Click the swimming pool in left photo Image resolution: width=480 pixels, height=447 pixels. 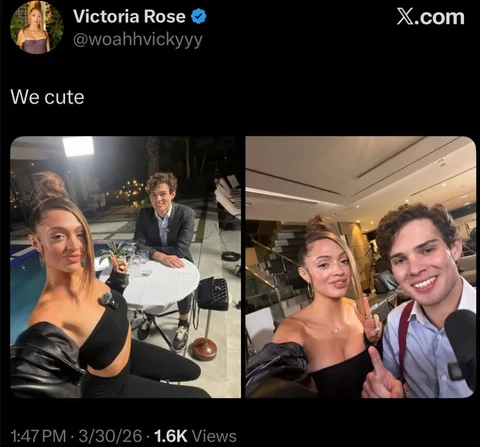coord(25,287)
